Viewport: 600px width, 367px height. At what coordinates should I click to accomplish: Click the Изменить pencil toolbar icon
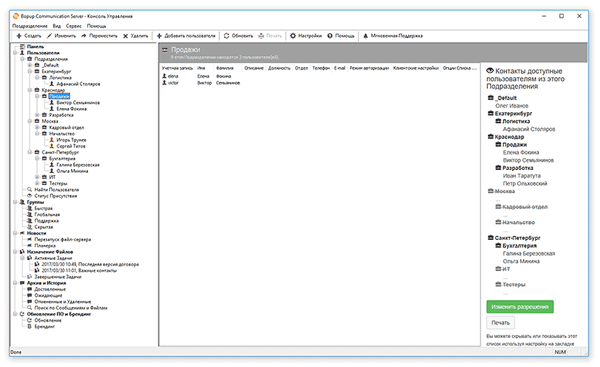[x=49, y=36]
